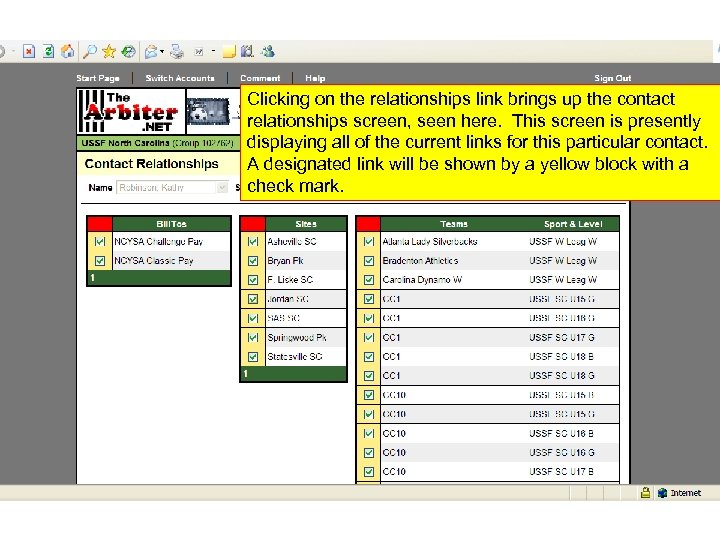Click the Teams column header
The height and width of the screenshot is (540, 720).
click(454, 224)
